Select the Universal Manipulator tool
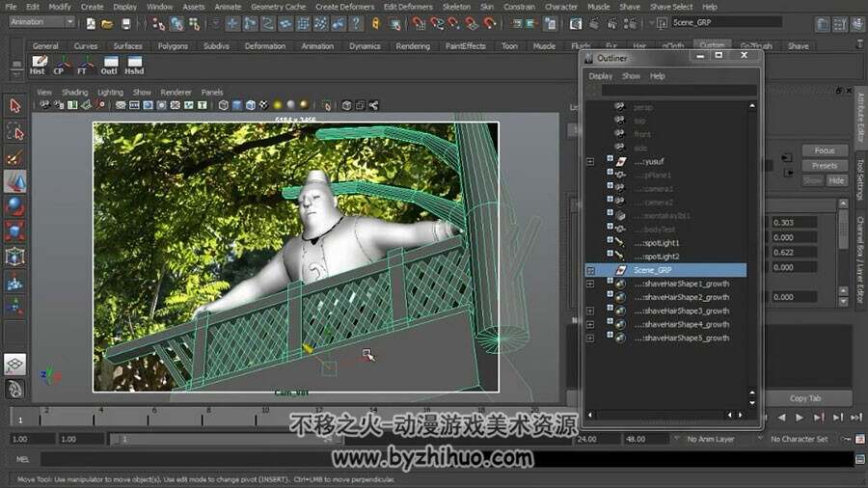Screen dimensions: 868x488 [14, 257]
